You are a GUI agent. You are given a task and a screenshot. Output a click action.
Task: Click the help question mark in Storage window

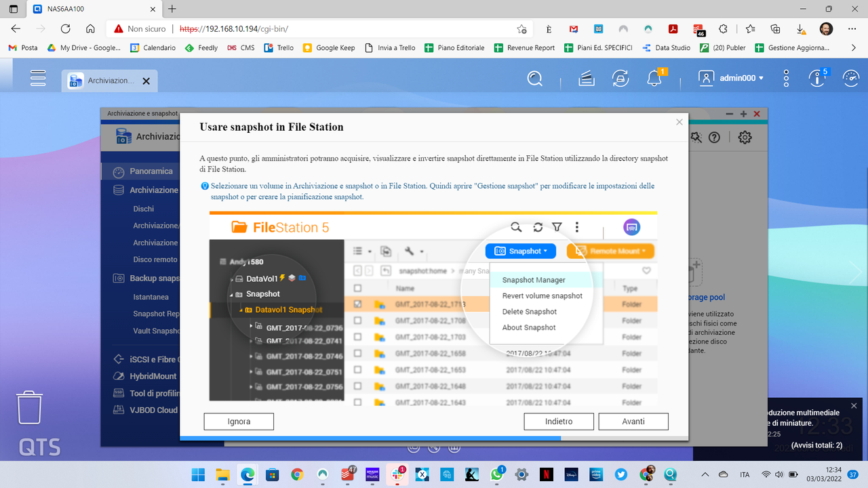coord(714,137)
